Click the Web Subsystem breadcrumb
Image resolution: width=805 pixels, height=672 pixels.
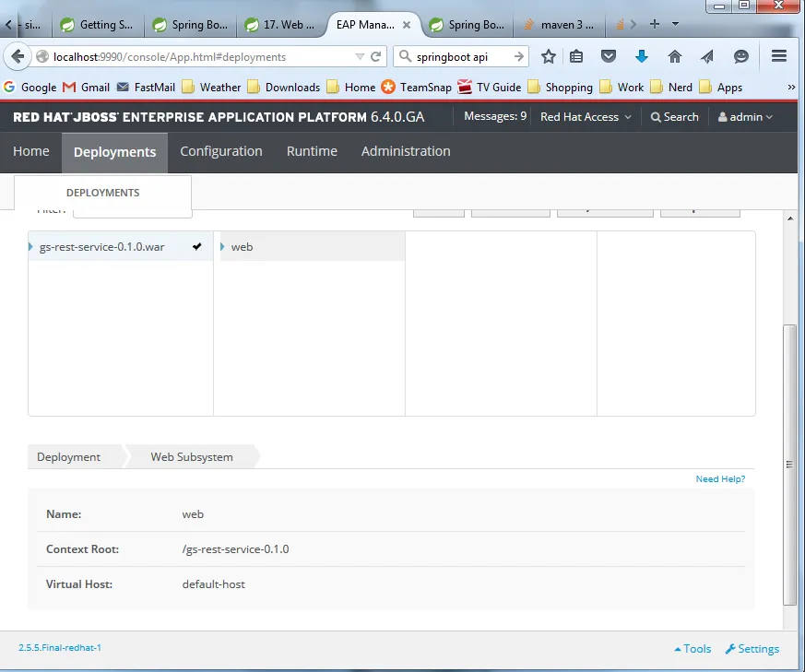pyautogui.click(x=192, y=457)
